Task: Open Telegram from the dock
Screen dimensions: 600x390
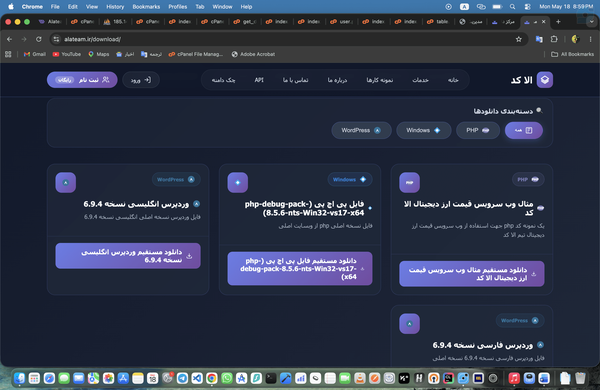Action: (182, 378)
